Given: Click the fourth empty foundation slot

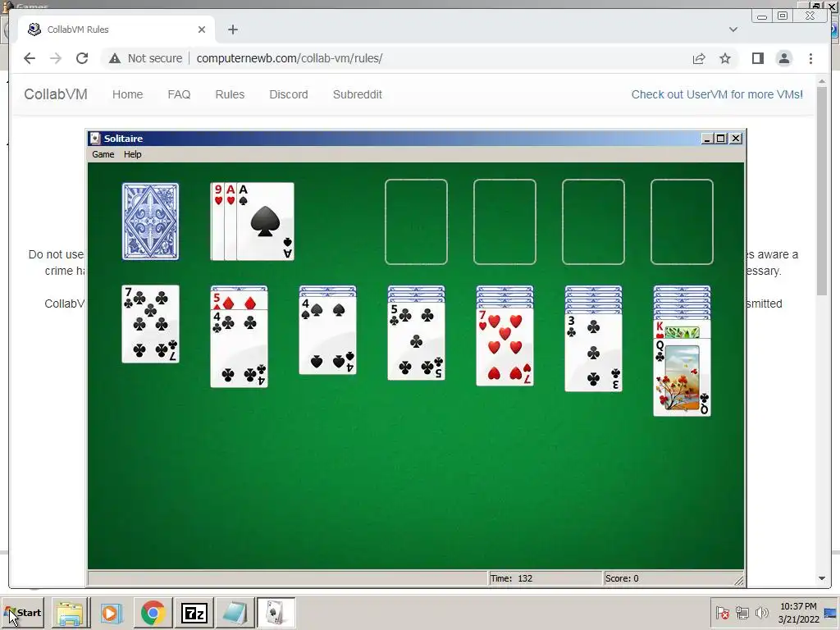Looking at the screenshot, I should tap(682, 221).
